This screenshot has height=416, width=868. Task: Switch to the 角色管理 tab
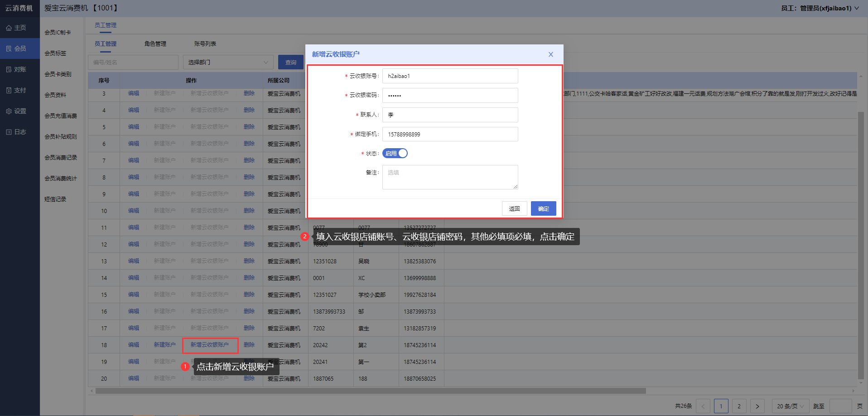click(155, 44)
